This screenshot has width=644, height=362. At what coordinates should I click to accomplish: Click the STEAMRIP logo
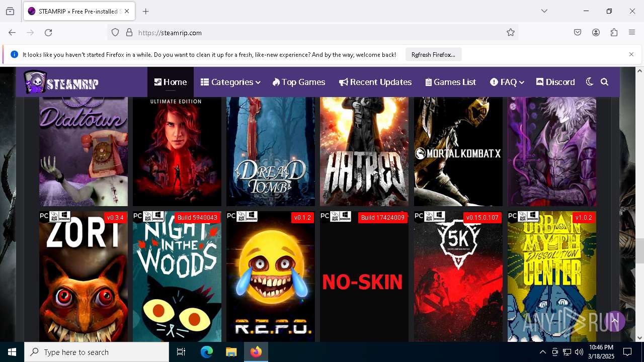coord(61,82)
